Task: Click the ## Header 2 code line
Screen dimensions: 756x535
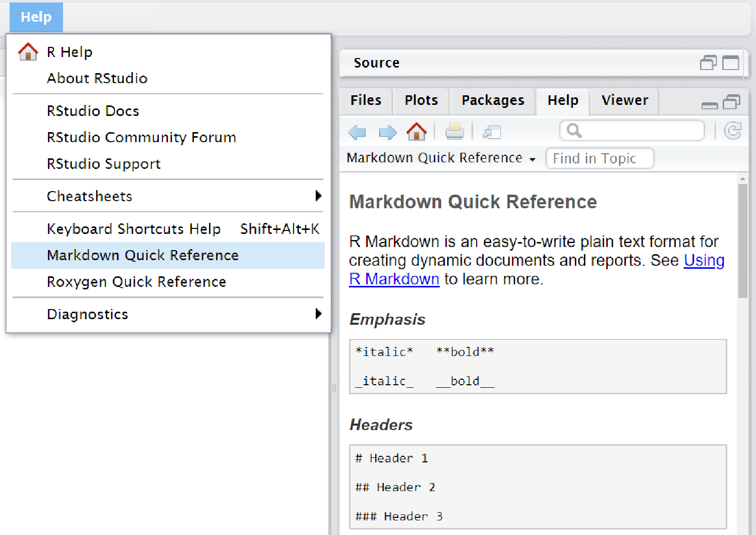Action: [395, 488]
